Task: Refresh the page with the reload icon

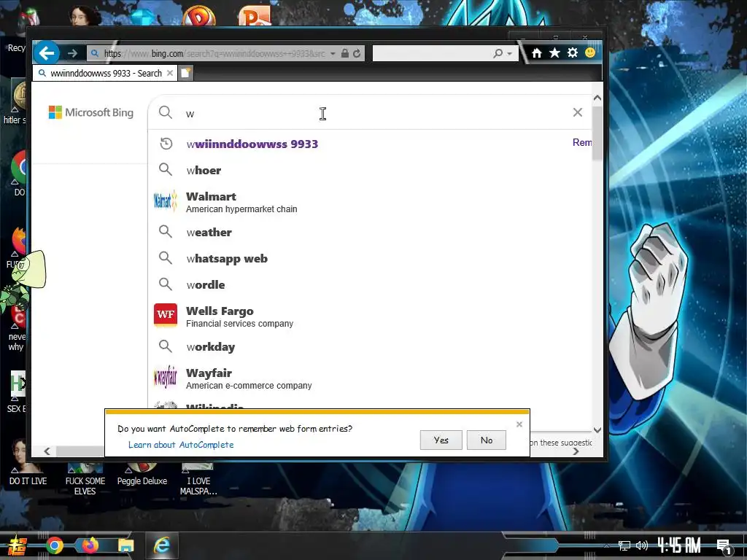Action: (357, 53)
